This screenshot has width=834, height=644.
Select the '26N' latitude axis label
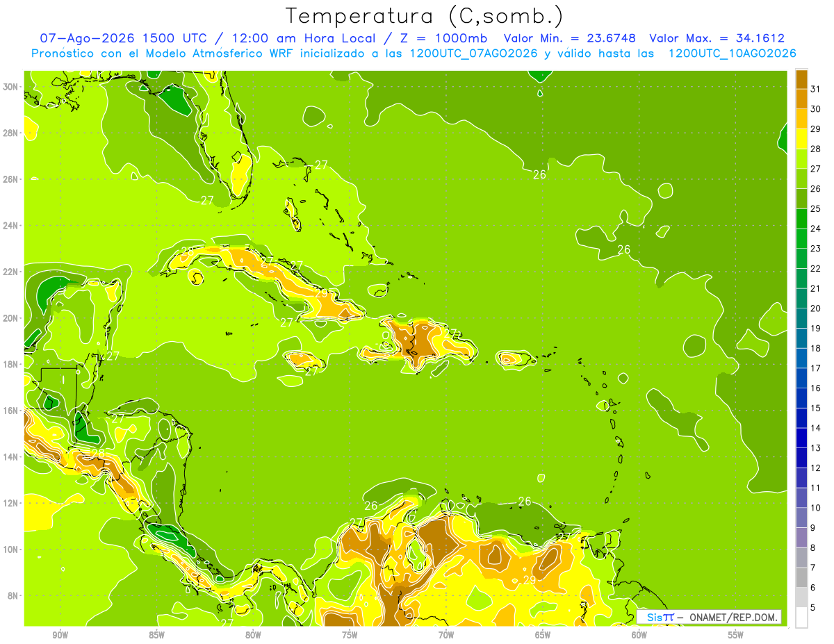pos(10,179)
